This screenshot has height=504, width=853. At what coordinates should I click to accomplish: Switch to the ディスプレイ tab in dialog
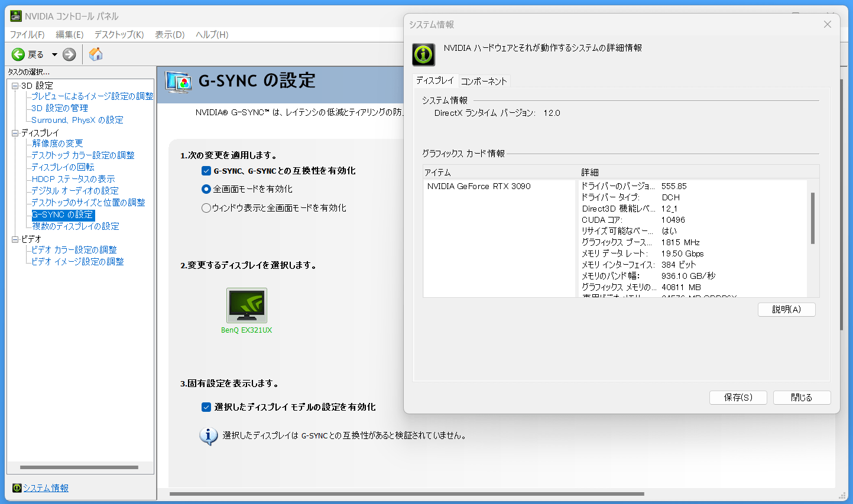coord(435,80)
